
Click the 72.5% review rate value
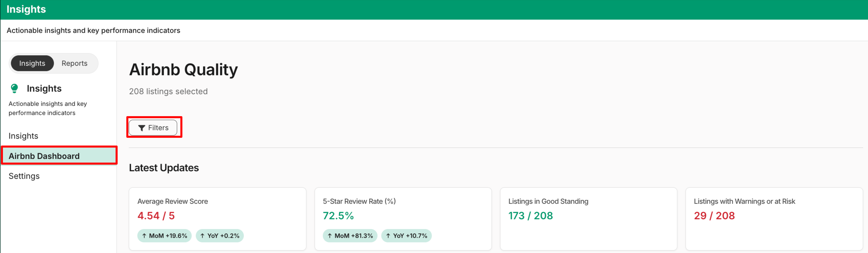[338, 216]
